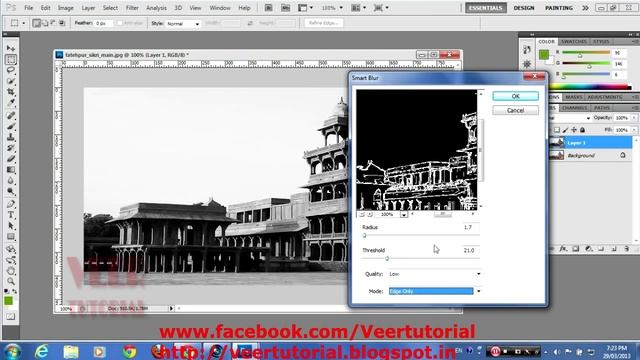Switch to the Swatches tab
The height and width of the screenshot is (360, 640).
click(573, 42)
